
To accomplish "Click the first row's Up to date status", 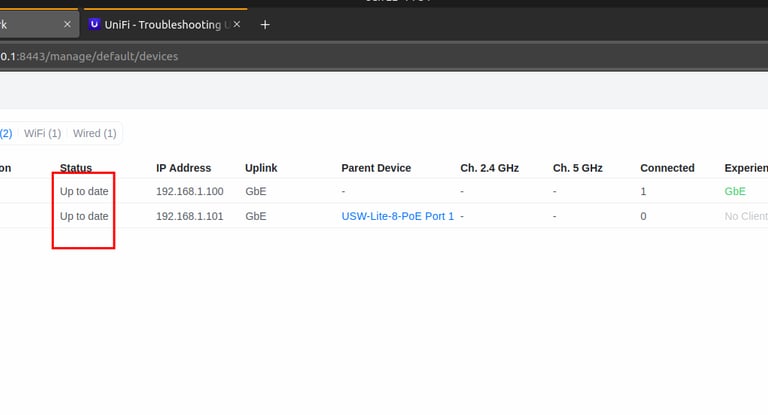I will 84,191.
